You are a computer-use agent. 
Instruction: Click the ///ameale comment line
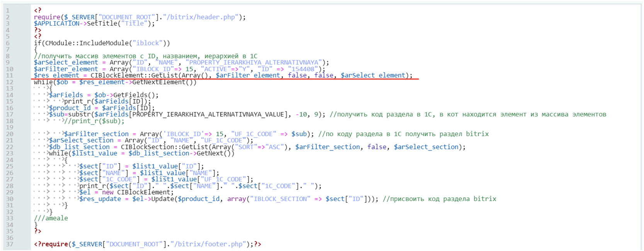(51, 218)
